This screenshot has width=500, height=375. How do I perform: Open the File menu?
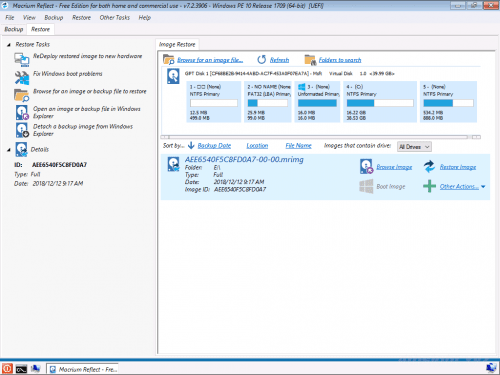pyautogui.click(x=10, y=18)
